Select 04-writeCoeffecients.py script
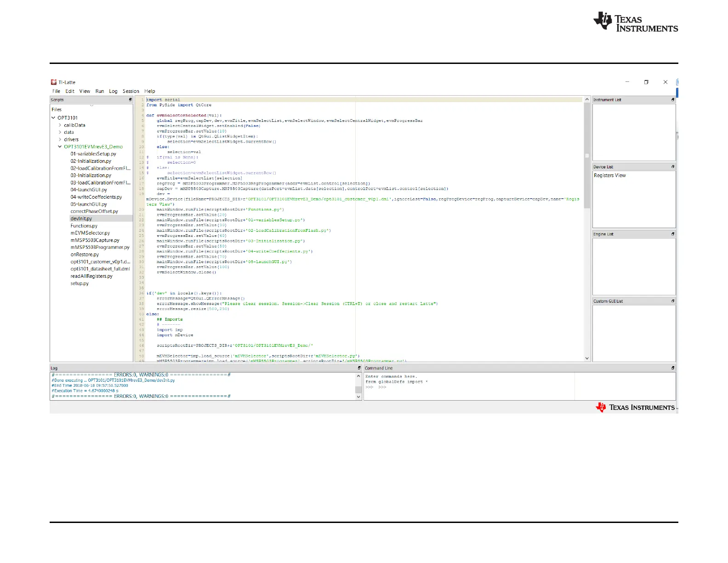The height and width of the screenshot is (563, 728). (97, 197)
